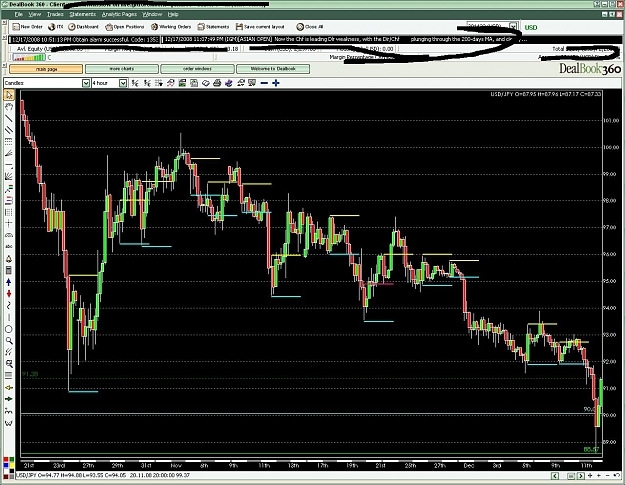Screen dimensions: 625x485
Task: Pick the blue color swatch in palette
Action: click(x=6, y=465)
